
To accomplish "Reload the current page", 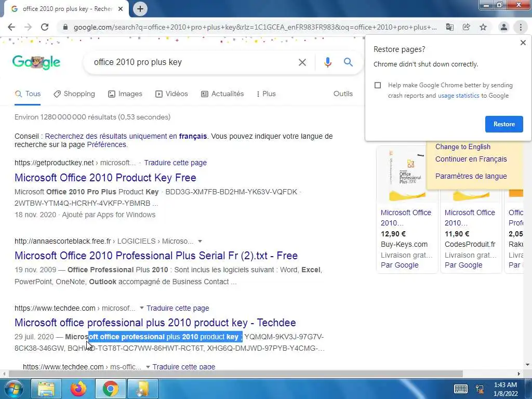I will pos(45,27).
